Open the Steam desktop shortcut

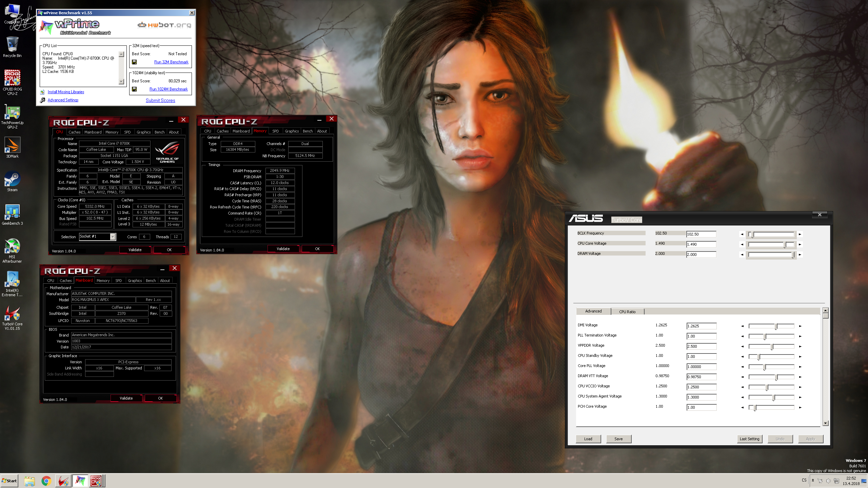tap(12, 181)
